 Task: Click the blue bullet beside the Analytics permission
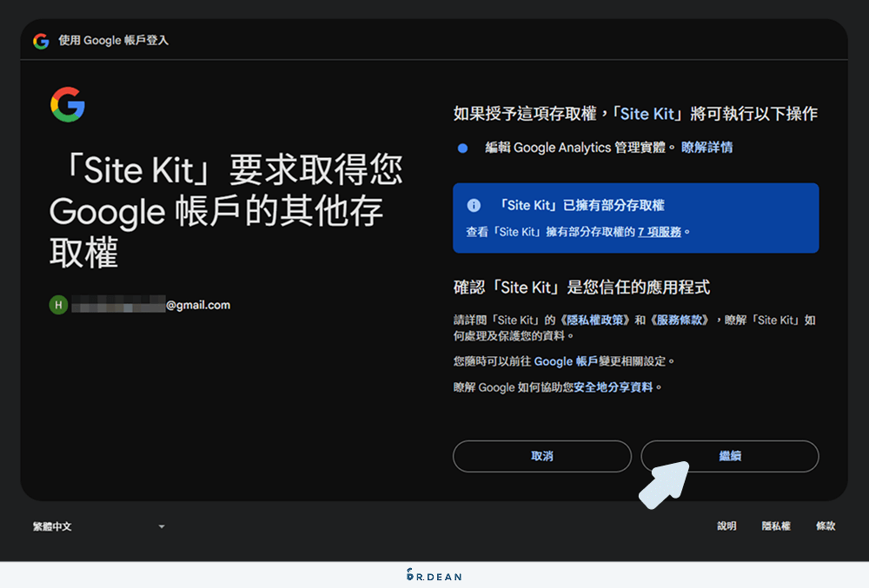461,148
